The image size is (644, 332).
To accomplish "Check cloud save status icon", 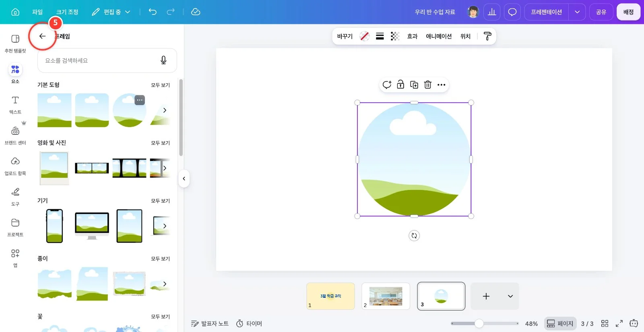I will click(x=196, y=12).
